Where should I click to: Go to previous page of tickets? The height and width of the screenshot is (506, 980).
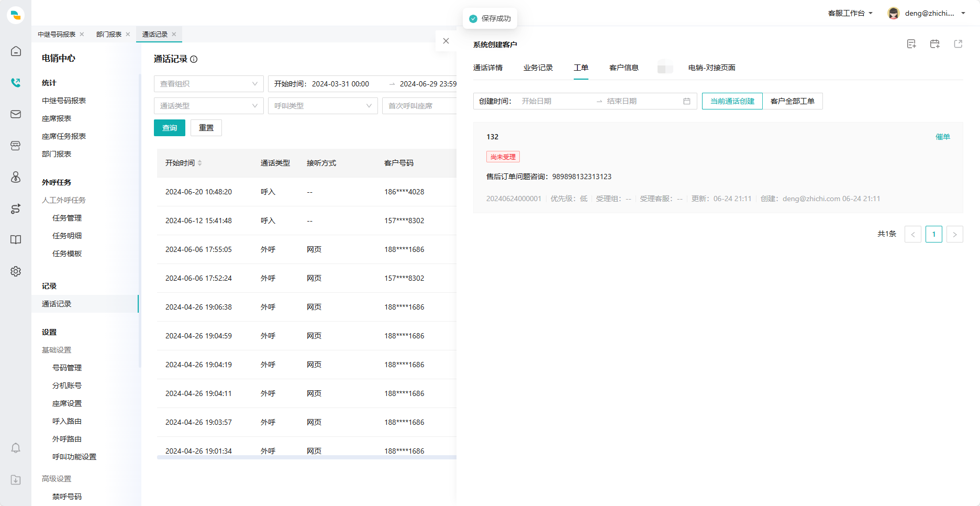[x=913, y=234]
